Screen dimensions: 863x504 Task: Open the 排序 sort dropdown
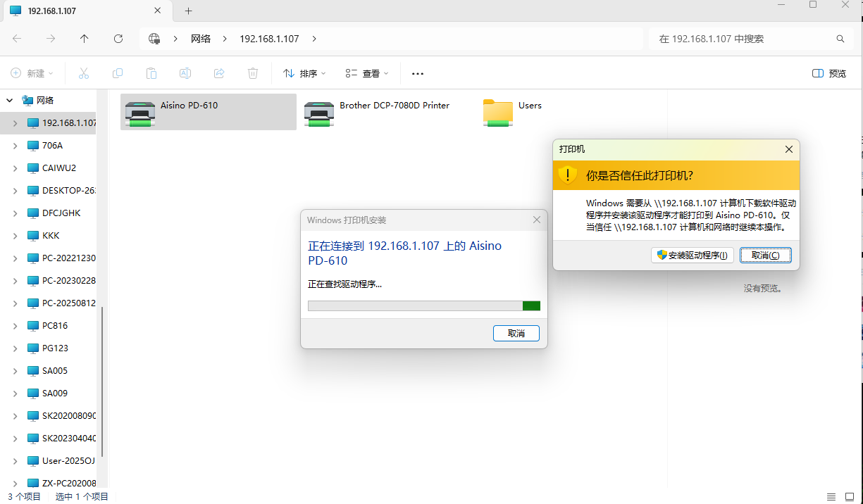304,73
